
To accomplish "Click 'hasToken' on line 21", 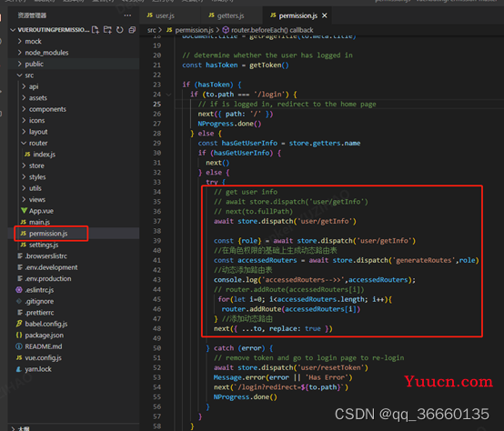I will [x=222, y=65].
